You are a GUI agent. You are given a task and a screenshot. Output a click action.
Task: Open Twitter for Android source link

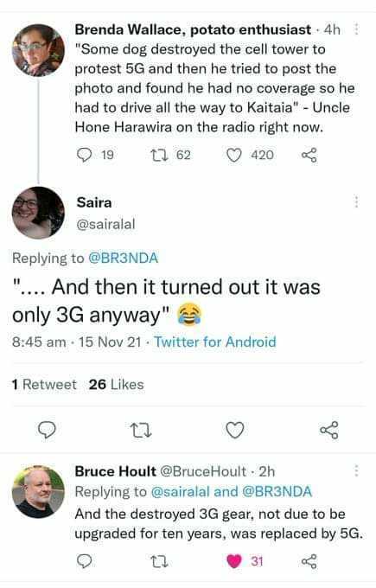[215, 342]
